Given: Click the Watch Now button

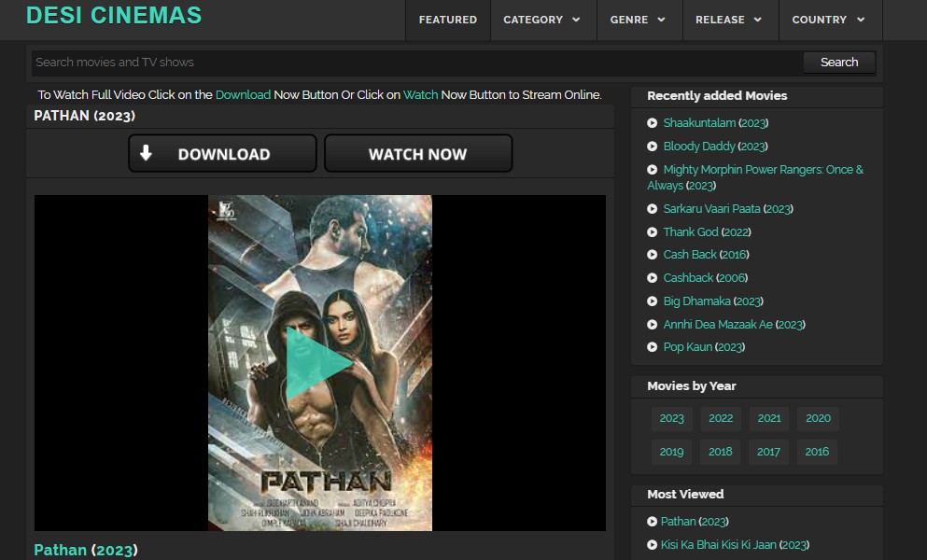Looking at the screenshot, I should (418, 154).
